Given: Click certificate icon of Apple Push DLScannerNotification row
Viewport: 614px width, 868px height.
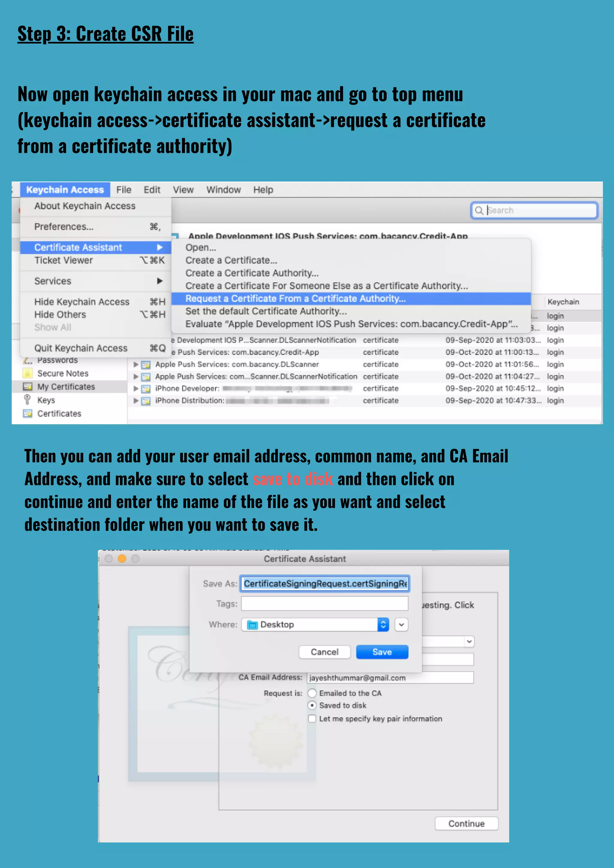Looking at the screenshot, I should tap(146, 377).
